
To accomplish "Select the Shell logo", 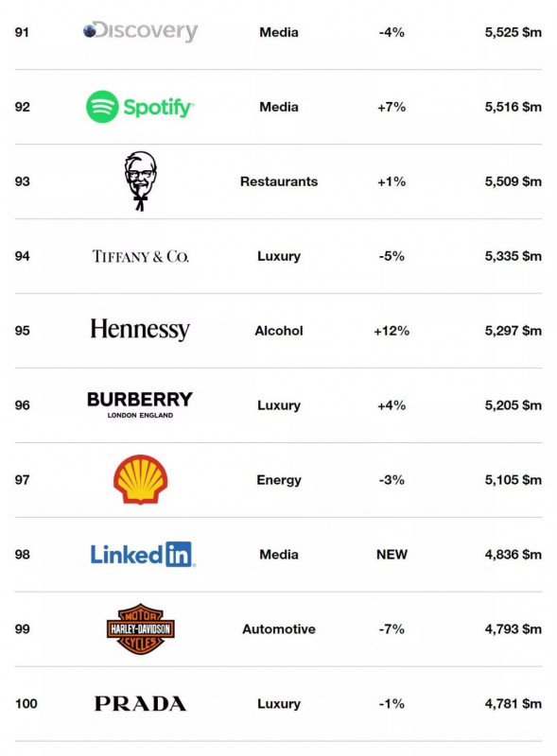I will tap(141, 479).
